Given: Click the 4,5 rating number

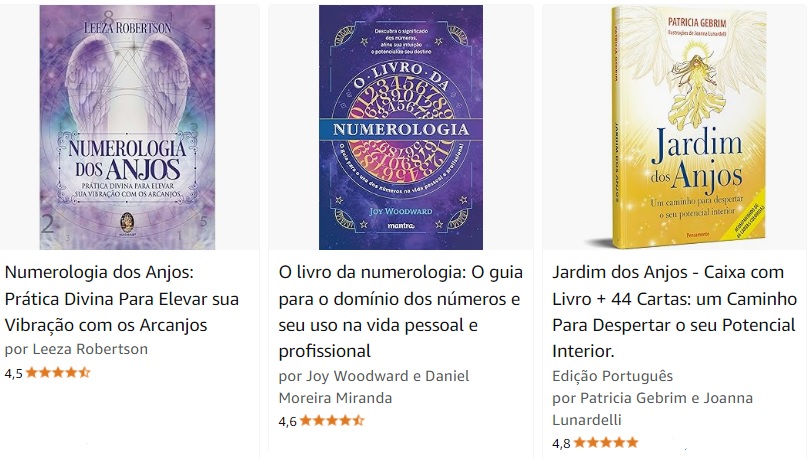Looking at the screenshot, I should pyautogui.click(x=13, y=373).
